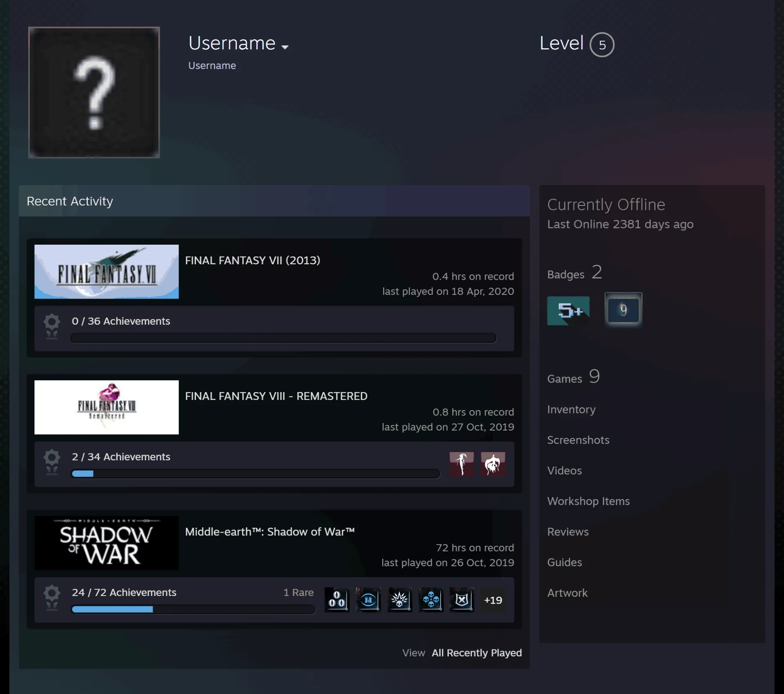This screenshot has width=784, height=694.
Task: Click the Shadow of War achievement progress bar
Action: pos(193,609)
